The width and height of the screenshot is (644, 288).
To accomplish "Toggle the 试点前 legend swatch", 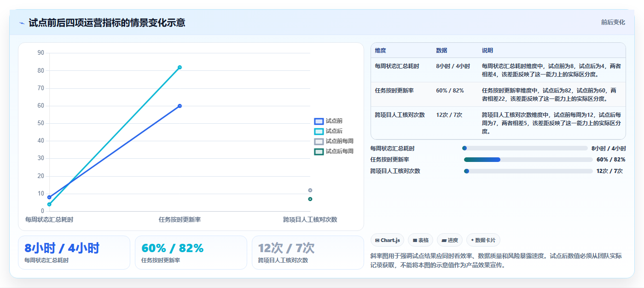I will pyautogui.click(x=319, y=121).
